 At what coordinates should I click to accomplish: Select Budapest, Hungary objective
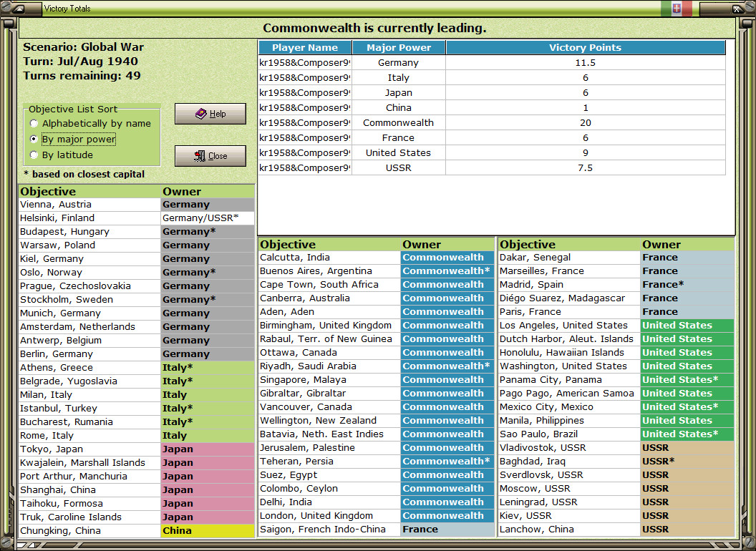pos(89,231)
